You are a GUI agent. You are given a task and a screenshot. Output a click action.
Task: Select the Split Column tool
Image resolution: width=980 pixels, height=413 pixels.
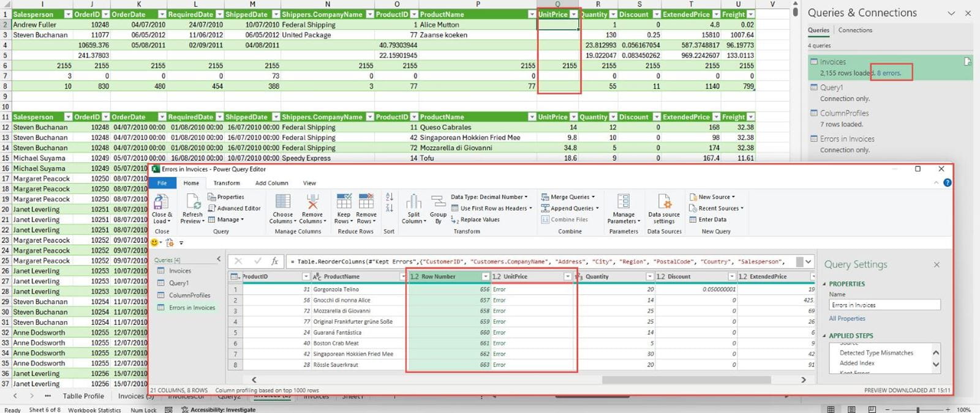pyautogui.click(x=414, y=203)
